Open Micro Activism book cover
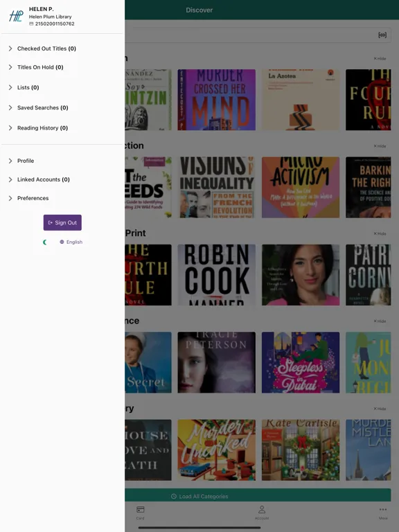The height and width of the screenshot is (532, 399). [x=301, y=187]
